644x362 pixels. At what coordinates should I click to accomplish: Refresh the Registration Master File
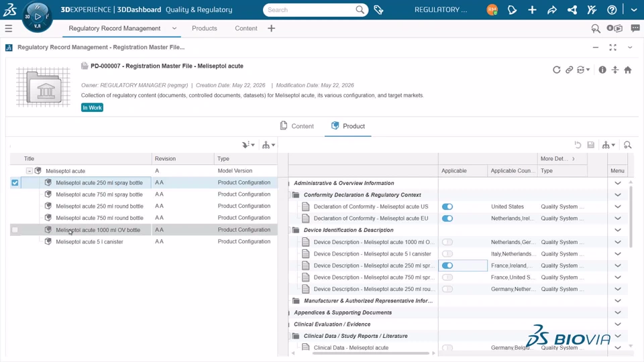click(557, 70)
